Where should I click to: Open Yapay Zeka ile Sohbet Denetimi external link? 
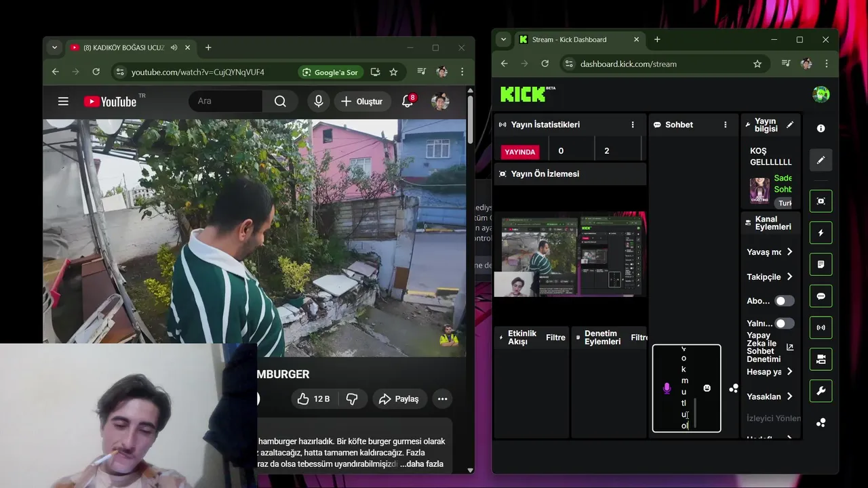[x=789, y=347]
